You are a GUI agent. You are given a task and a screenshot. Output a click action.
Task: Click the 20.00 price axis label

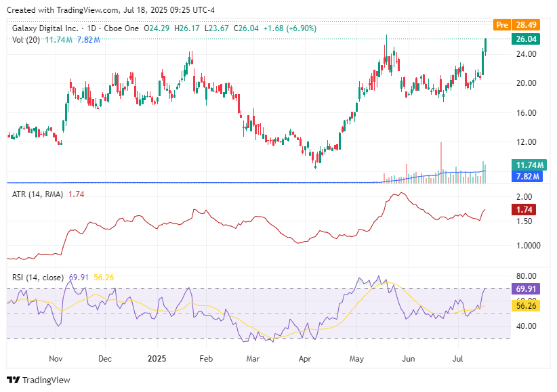point(526,83)
